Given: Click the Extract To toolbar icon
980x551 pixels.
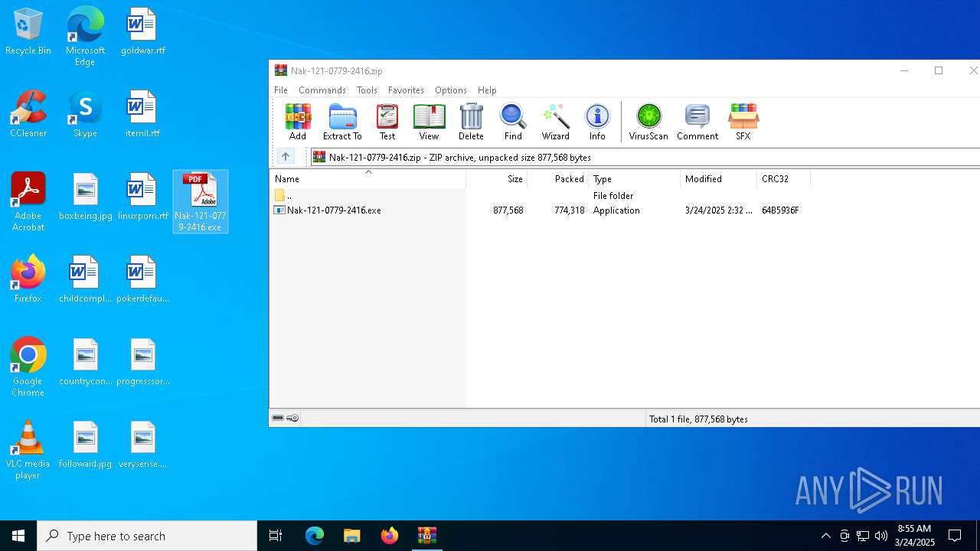Looking at the screenshot, I should [x=342, y=122].
